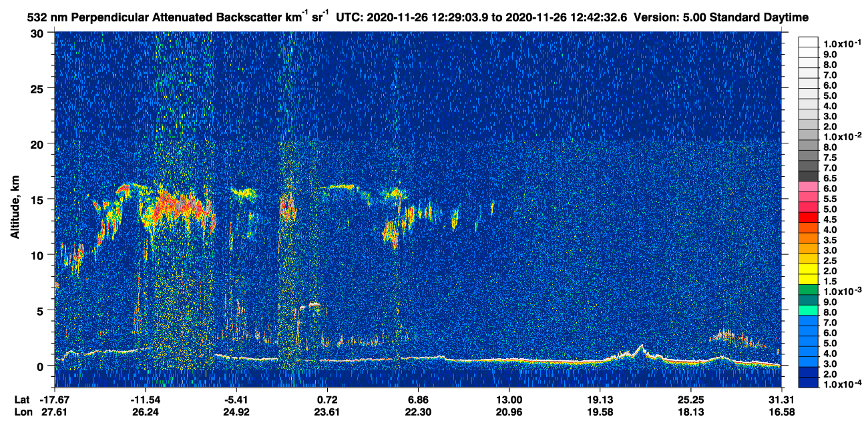Pick the darkest gray colorbar swatch
The image size is (868, 445).
[809, 177]
